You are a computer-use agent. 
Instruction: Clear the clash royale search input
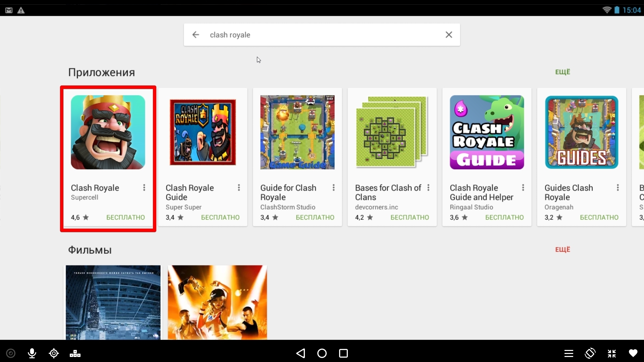448,35
